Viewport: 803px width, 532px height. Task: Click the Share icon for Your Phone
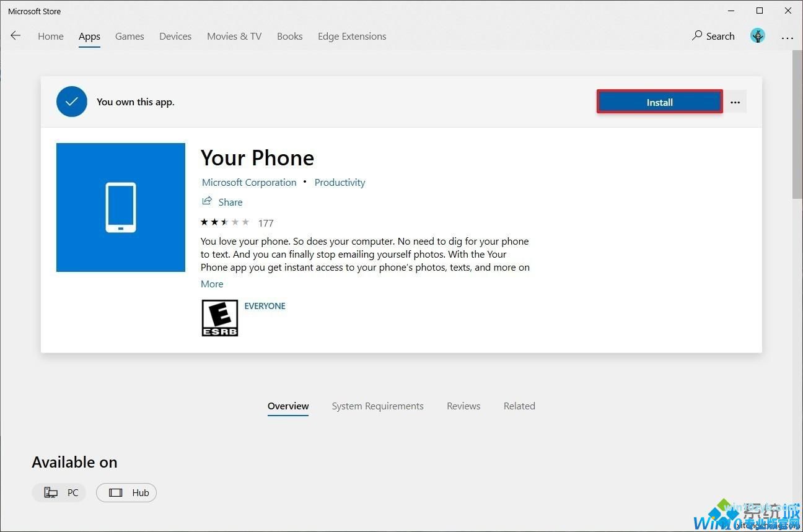[x=207, y=201]
